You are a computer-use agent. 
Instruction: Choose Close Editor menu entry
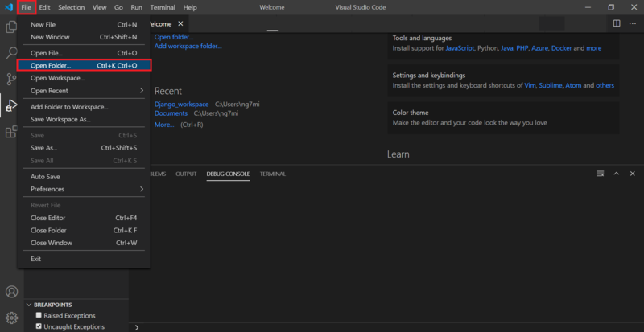[84, 218]
